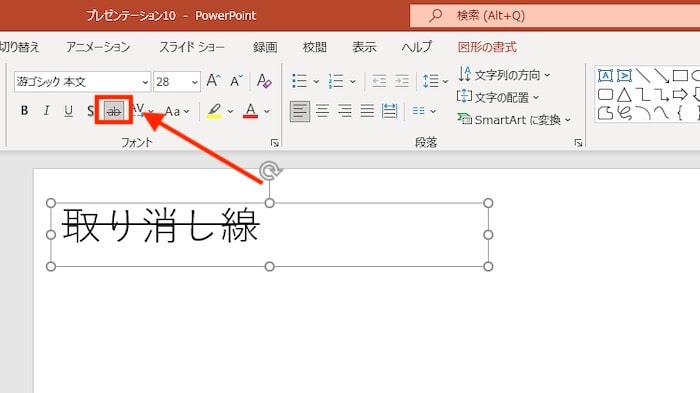Open highlight color dropdown arrow
The height and width of the screenshot is (393, 700).
point(230,111)
